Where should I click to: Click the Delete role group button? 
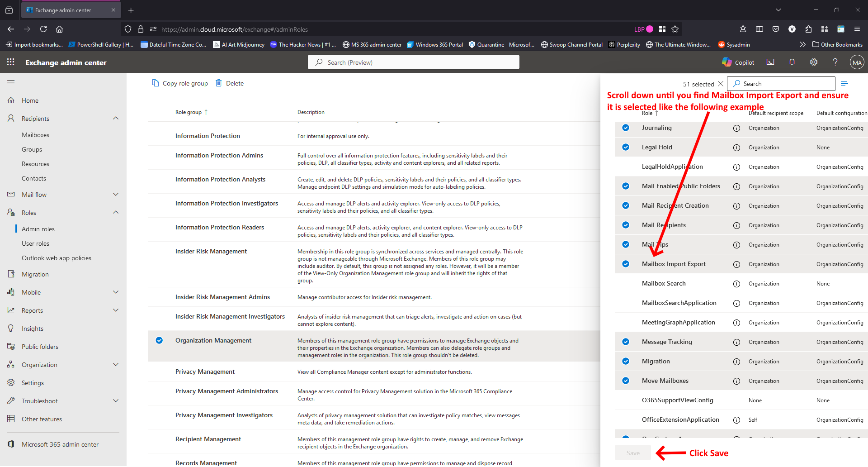coord(230,83)
